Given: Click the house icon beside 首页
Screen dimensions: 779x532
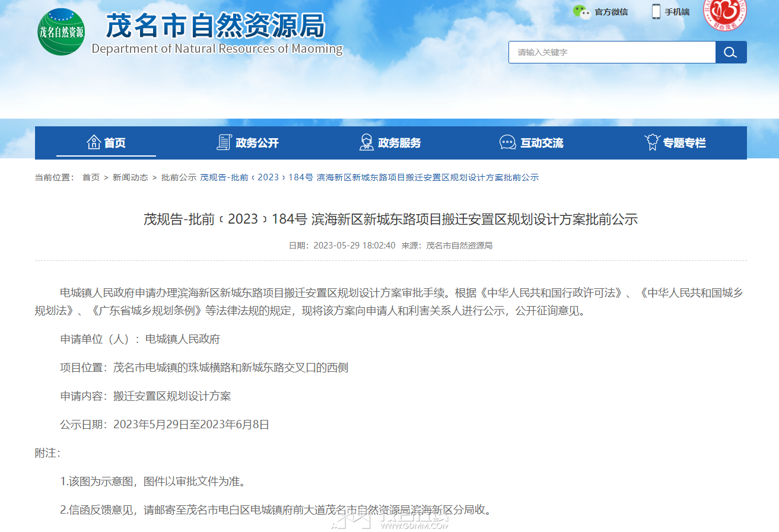Looking at the screenshot, I should (x=94, y=142).
